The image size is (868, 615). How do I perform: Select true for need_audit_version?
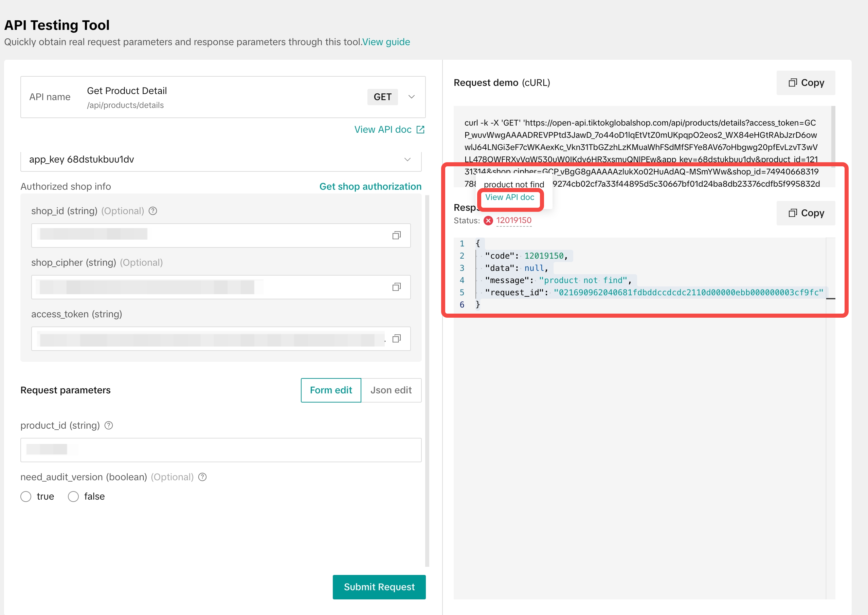pyautogui.click(x=26, y=497)
